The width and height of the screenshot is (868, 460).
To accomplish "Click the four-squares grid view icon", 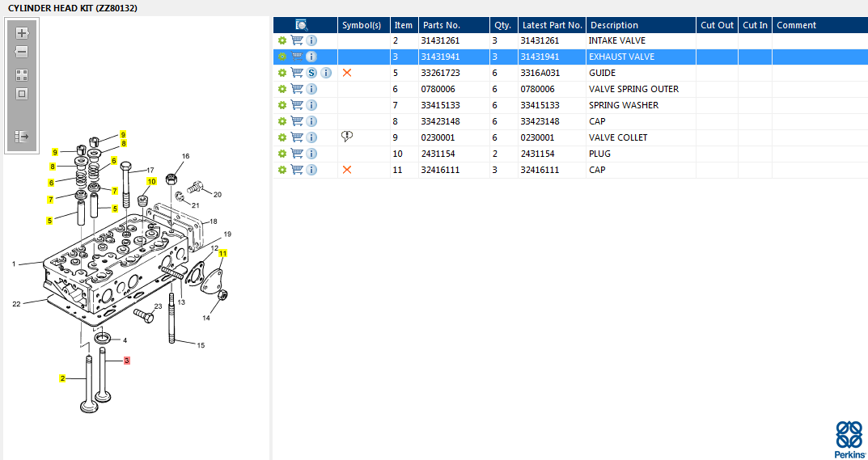I will (22, 75).
